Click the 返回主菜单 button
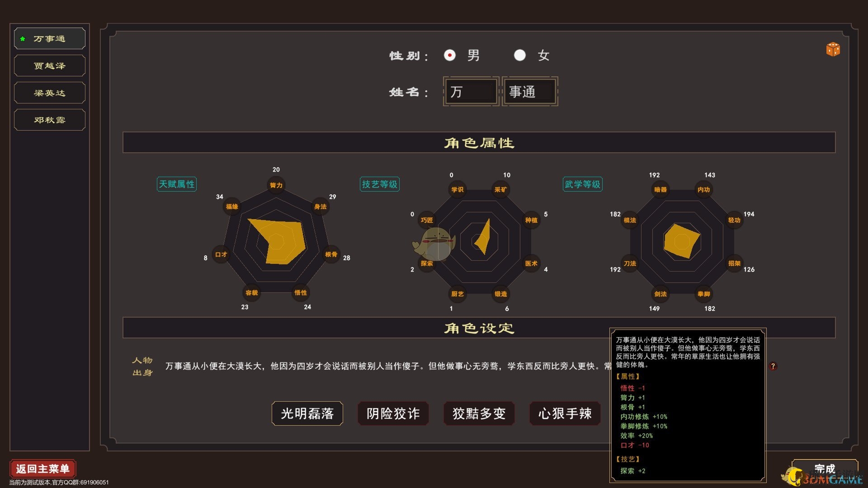Screen dimensions: 868x488 [x=43, y=469]
